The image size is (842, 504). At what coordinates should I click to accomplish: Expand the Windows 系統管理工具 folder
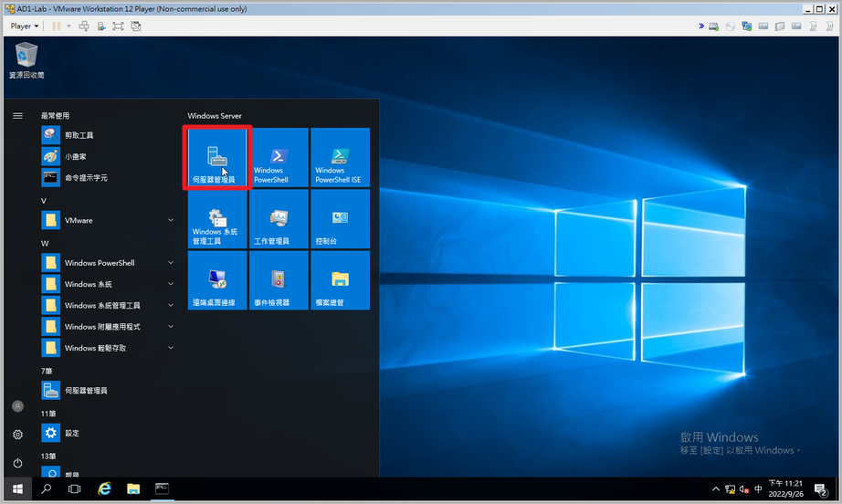pyautogui.click(x=109, y=305)
